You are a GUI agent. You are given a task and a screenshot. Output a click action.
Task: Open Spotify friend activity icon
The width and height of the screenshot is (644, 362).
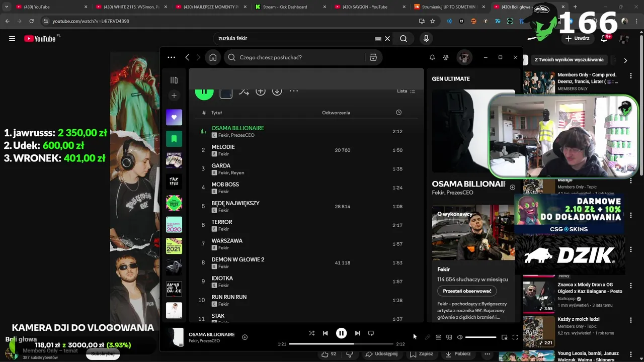point(446,57)
